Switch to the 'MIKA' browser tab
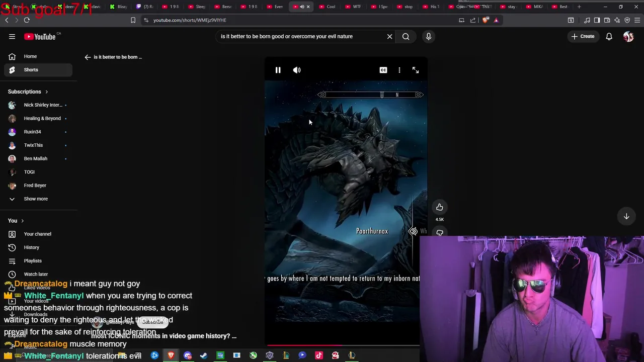Image resolution: width=644 pixels, height=362 pixels. tap(535, 7)
